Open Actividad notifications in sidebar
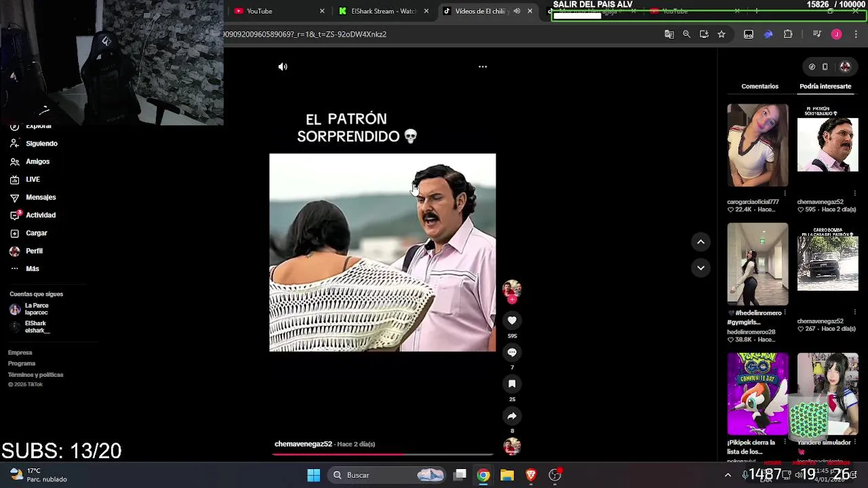The width and height of the screenshot is (868, 488). tap(41, 215)
